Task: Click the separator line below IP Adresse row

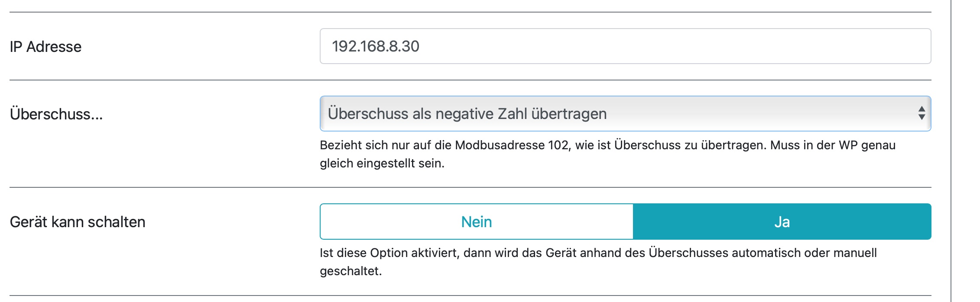Action: (x=471, y=80)
